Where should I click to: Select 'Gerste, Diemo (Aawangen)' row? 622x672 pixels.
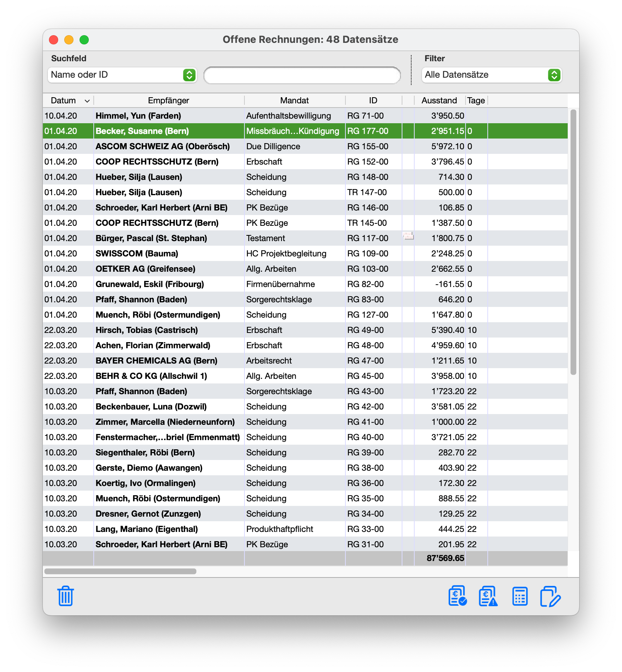pos(305,468)
